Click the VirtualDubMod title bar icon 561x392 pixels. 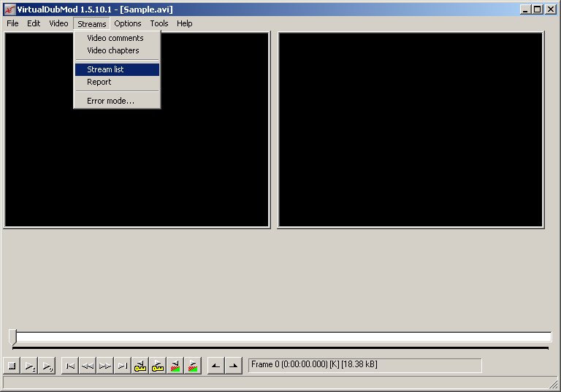point(9,9)
